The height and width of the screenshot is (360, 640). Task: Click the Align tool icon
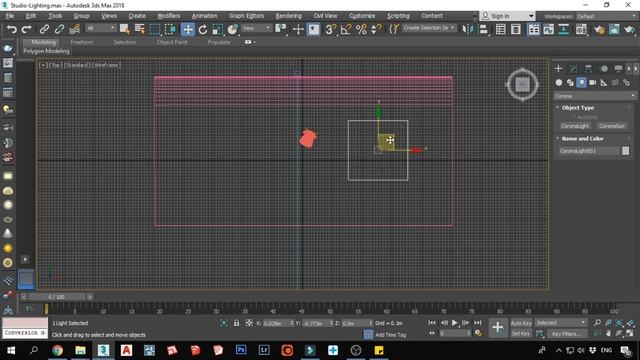click(483, 29)
